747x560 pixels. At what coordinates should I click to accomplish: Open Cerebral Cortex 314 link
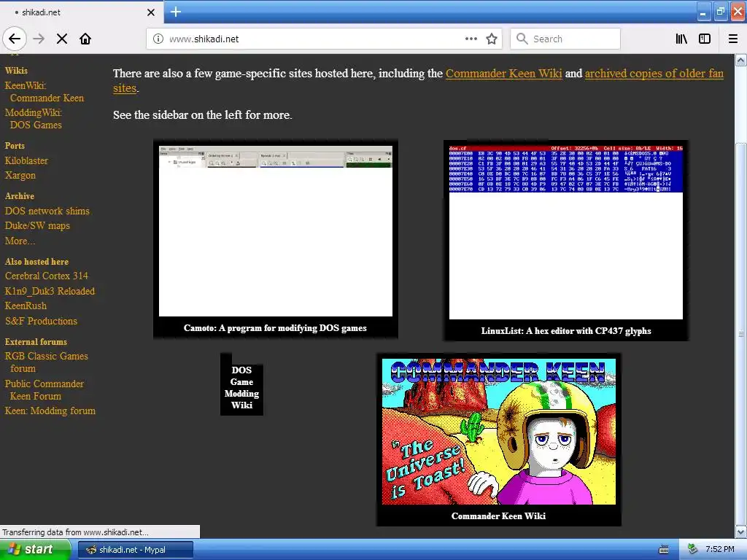(47, 276)
